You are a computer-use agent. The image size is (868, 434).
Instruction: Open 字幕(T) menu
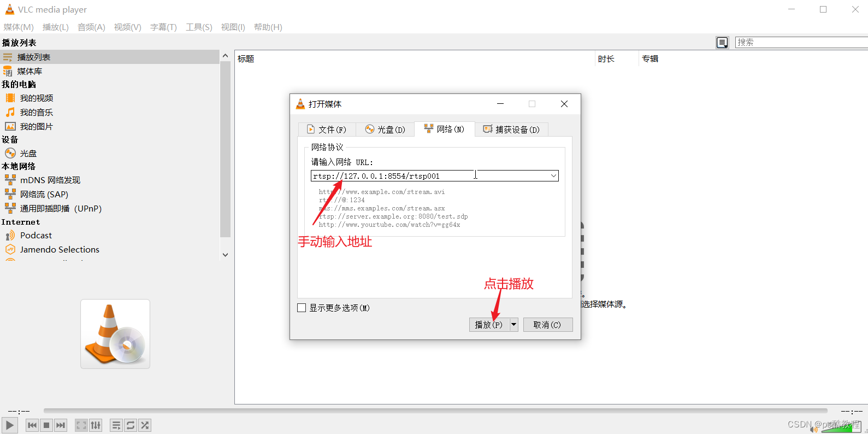[163, 27]
